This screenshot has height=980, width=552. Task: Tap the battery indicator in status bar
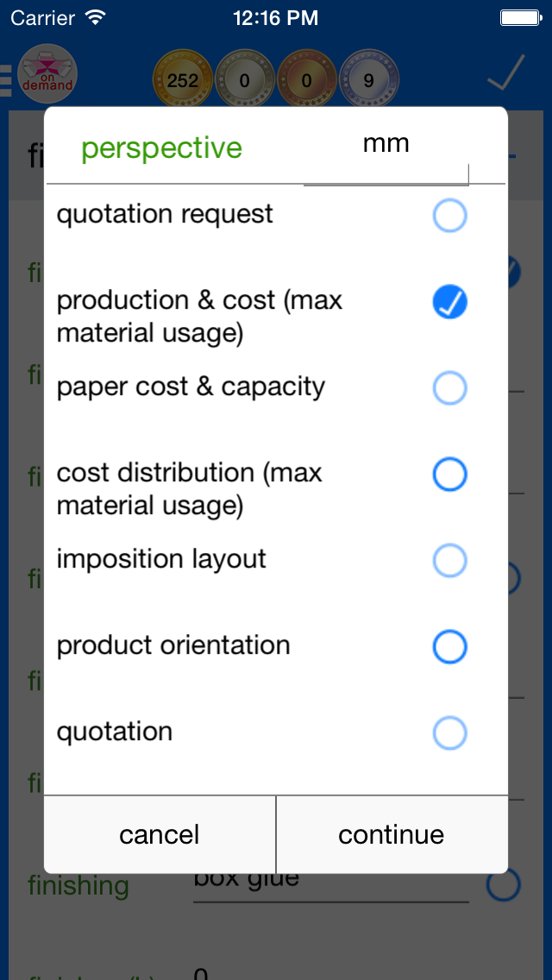[x=521, y=17]
